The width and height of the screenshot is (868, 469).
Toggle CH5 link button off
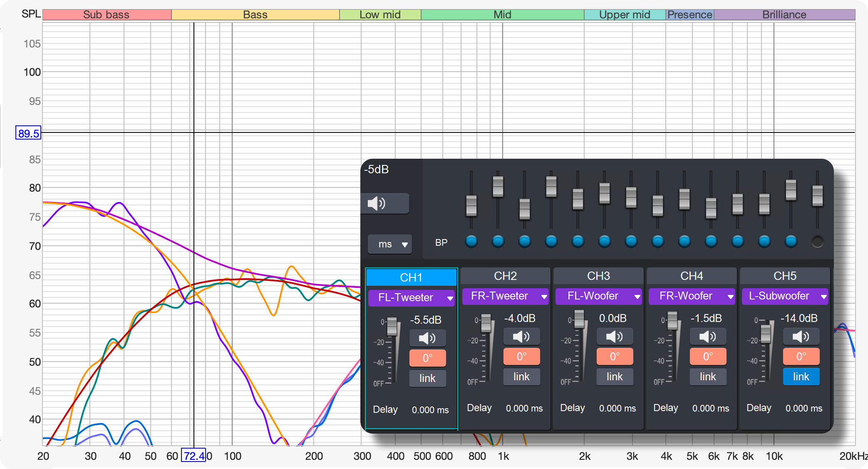[x=801, y=377]
